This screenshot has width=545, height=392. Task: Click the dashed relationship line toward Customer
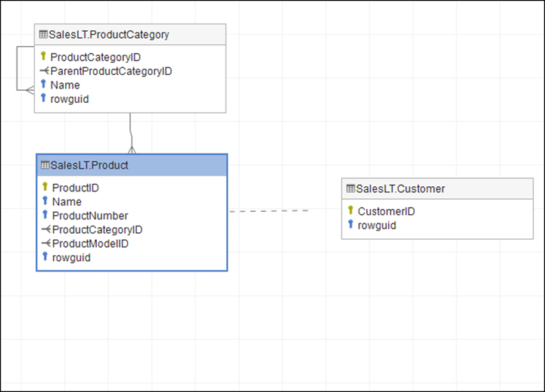(x=269, y=210)
